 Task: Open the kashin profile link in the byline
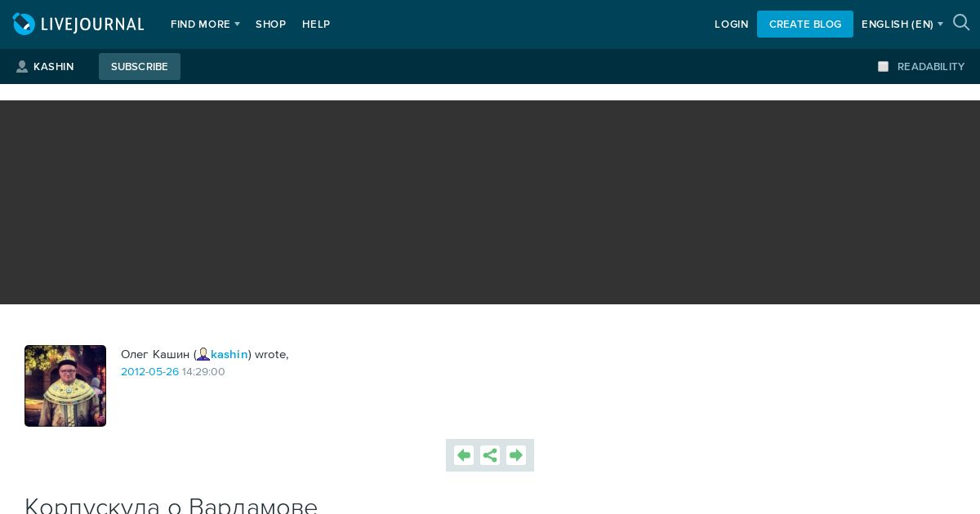[x=229, y=354]
